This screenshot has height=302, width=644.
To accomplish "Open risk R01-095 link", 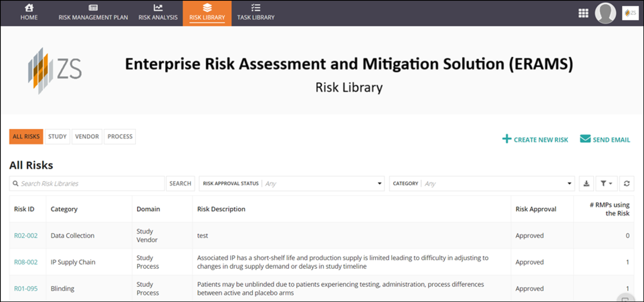I will coord(26,289).
